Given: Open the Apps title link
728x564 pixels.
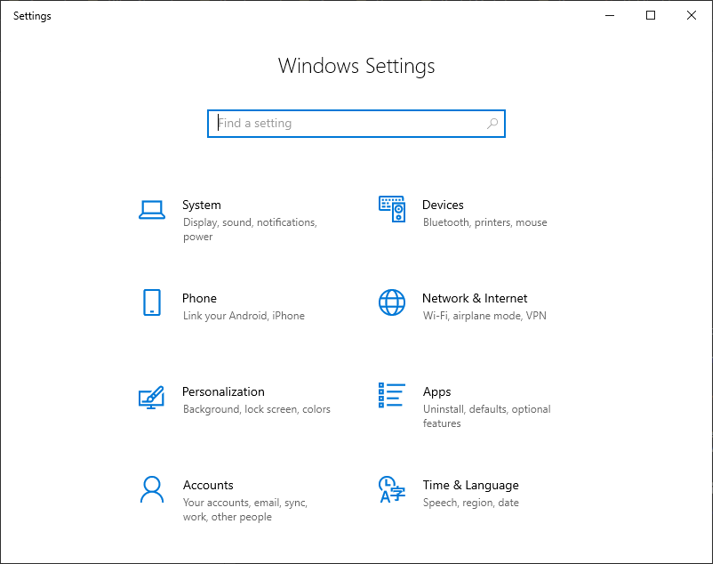Looking at the screenshot, I should coord(437,392).
